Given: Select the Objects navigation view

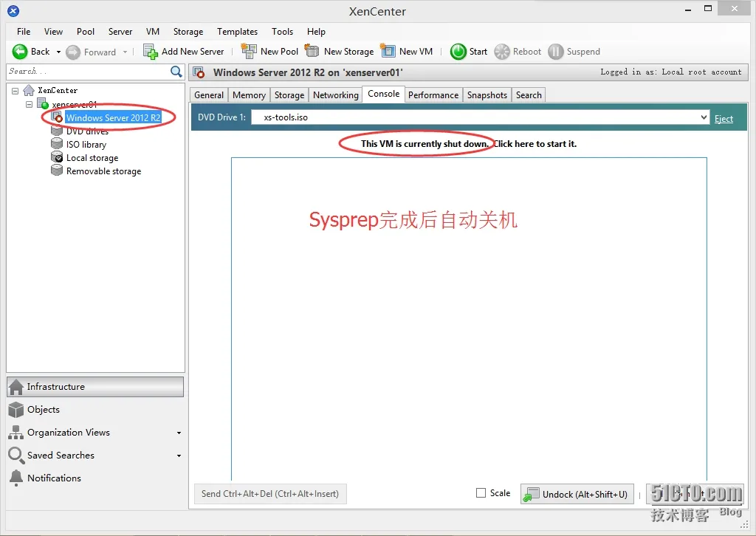Looking at the screenshot, I should coord(95,410).
